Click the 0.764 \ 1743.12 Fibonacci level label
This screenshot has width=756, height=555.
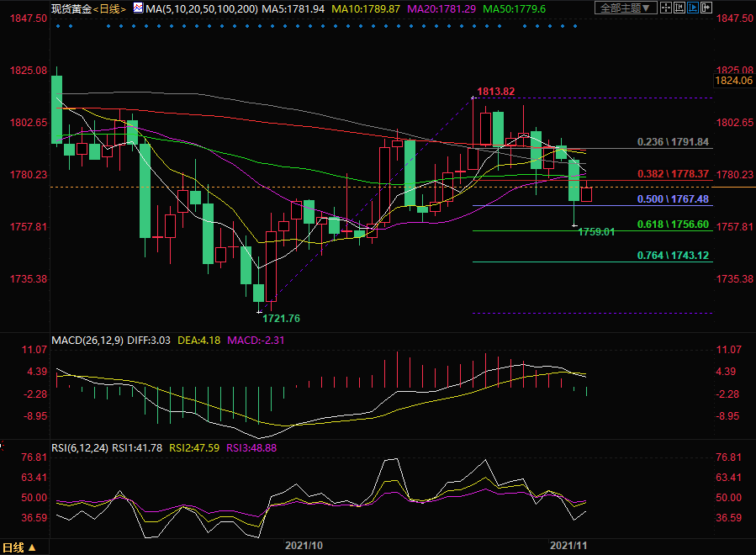pos(673,256)
